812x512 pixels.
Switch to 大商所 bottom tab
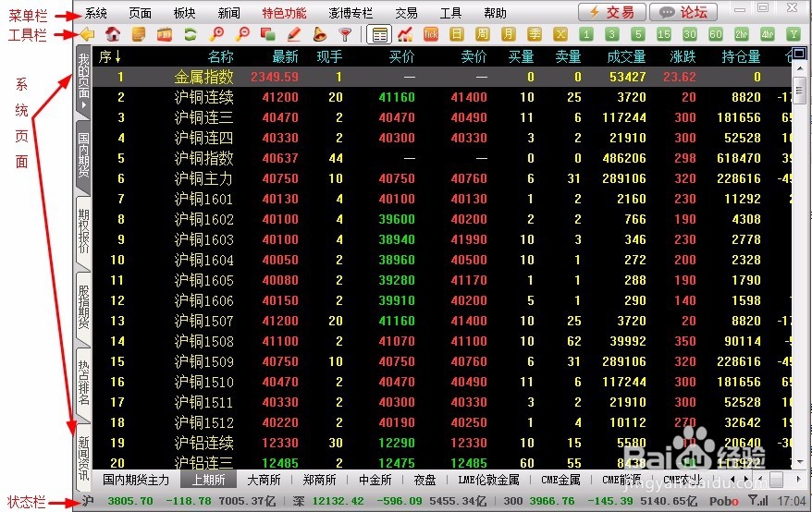265,480
